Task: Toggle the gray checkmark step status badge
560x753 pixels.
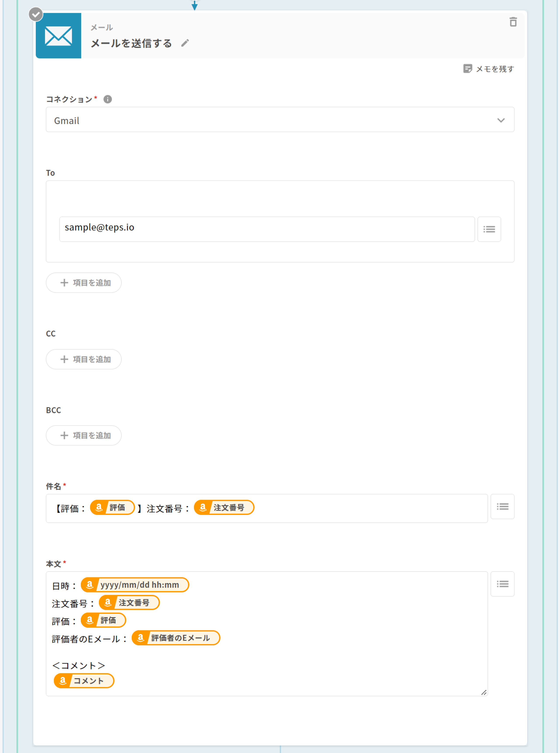Action: [36, 14]
